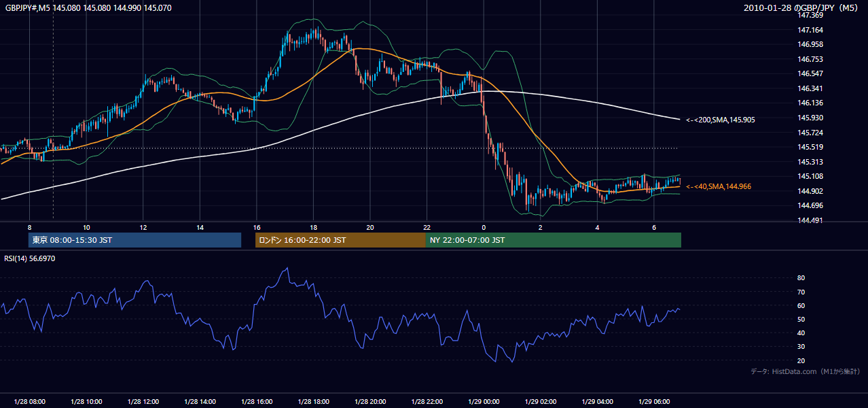Viewport: 868px width, 408px height.
Task: Click the price axis value 145.724
Action: tap(810, 133)
